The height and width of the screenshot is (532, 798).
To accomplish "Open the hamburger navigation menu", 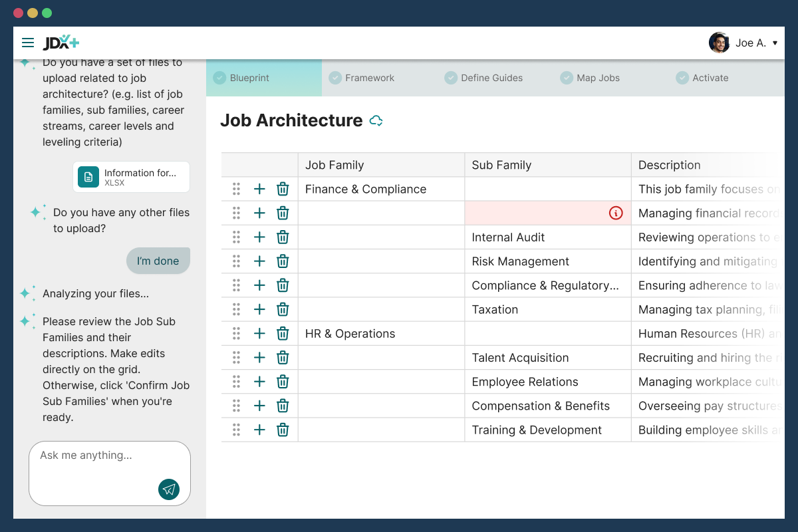I will 28,43.
